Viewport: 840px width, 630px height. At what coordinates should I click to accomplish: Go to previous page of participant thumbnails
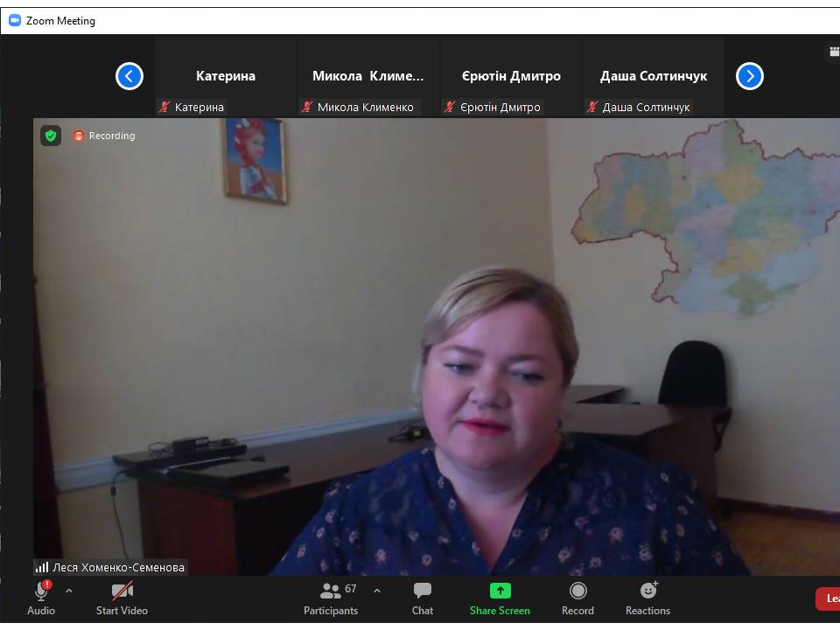point(129,76)
